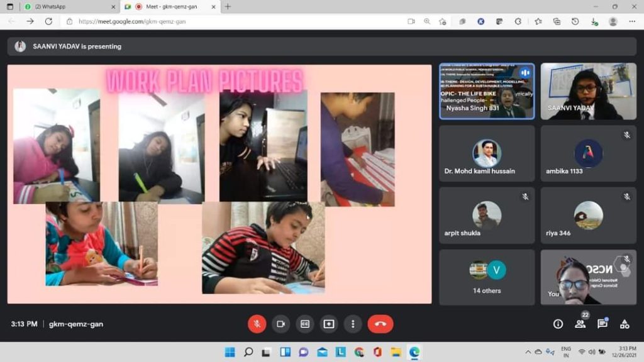The height and width of the screenshot is (362, 644).
Task: Select the Meet gkm-qemz-gan browser tab
Action: pos(170,6)
